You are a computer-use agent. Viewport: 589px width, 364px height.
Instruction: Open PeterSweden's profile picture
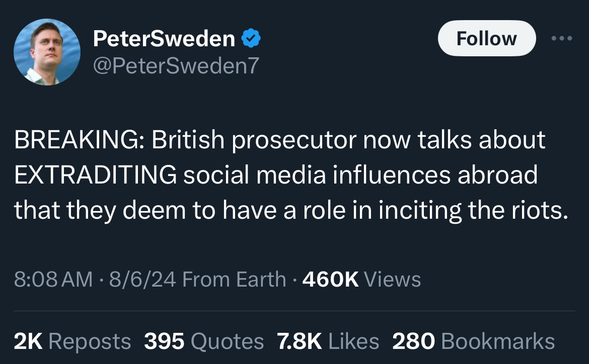(x=47, y=52)
